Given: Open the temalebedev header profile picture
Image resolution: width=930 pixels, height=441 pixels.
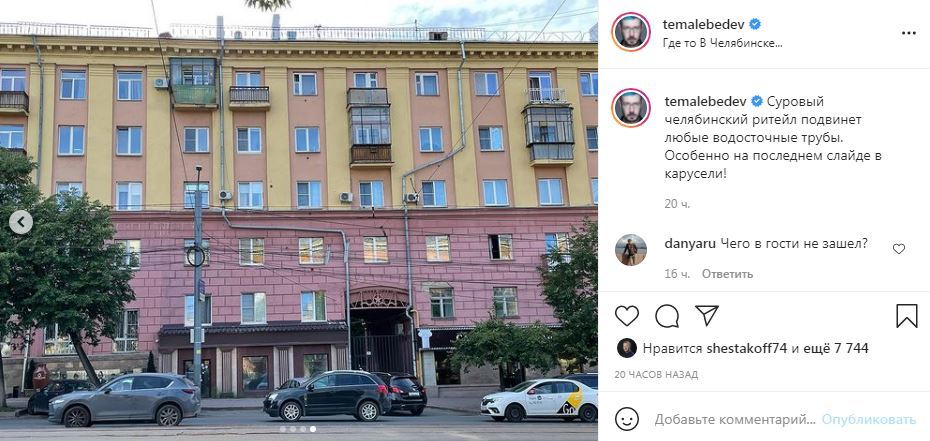Looking at the screenshot, I should click(x=631, y=32).
